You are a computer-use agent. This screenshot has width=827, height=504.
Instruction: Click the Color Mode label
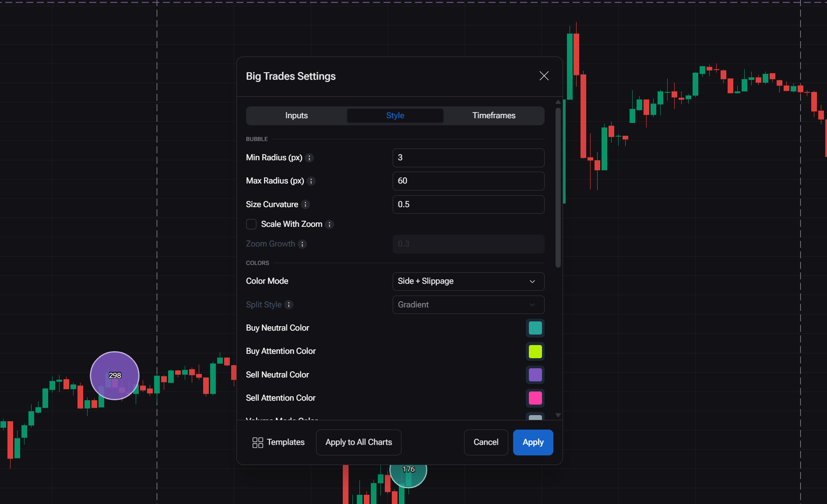coord(267,281)
